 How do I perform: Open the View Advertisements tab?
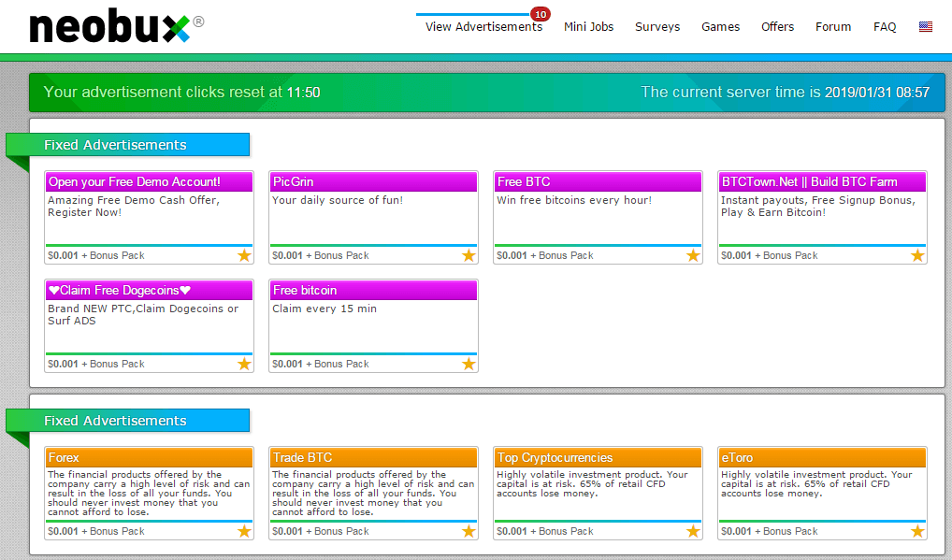(x=483, y=27)
